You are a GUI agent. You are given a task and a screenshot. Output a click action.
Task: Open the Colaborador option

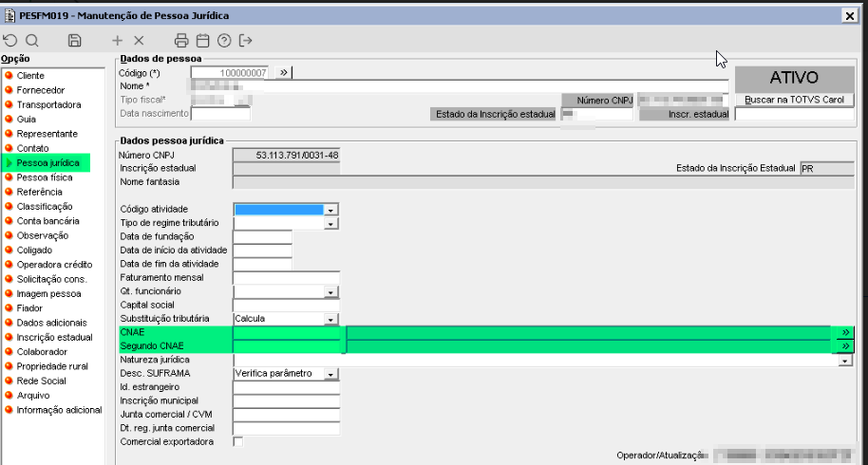tap(42, 352)
